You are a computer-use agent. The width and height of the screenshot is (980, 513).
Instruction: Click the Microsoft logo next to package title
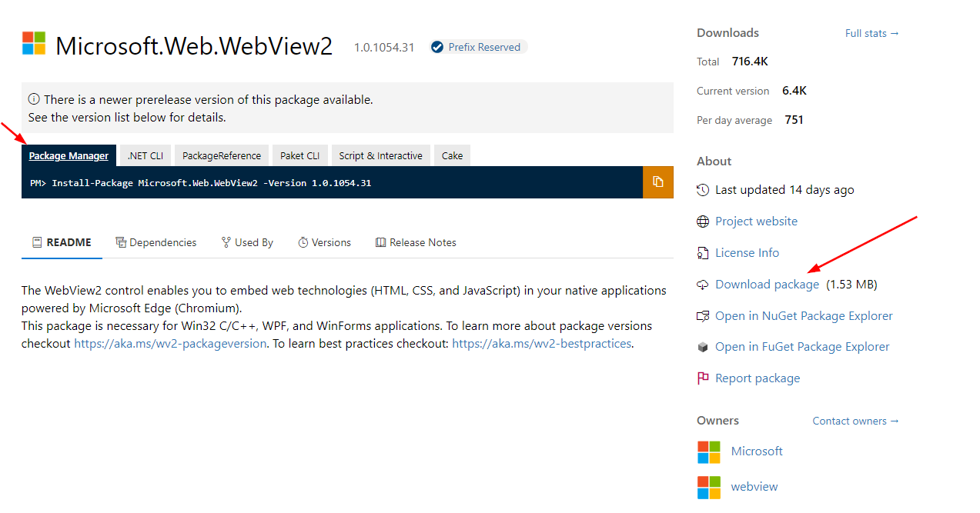pyautogui.click(x=34, y=44)
